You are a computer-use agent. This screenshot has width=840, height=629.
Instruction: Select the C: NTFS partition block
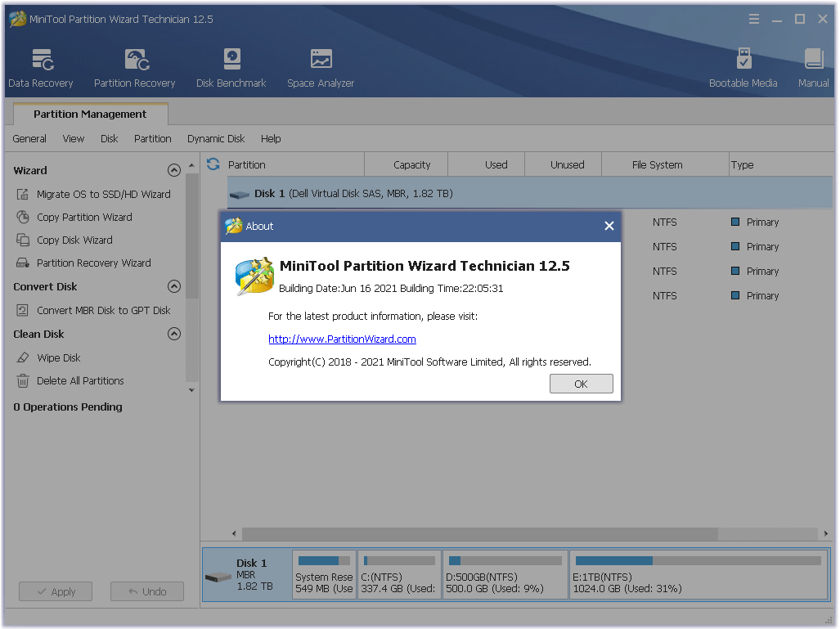(x=399, y=574)
